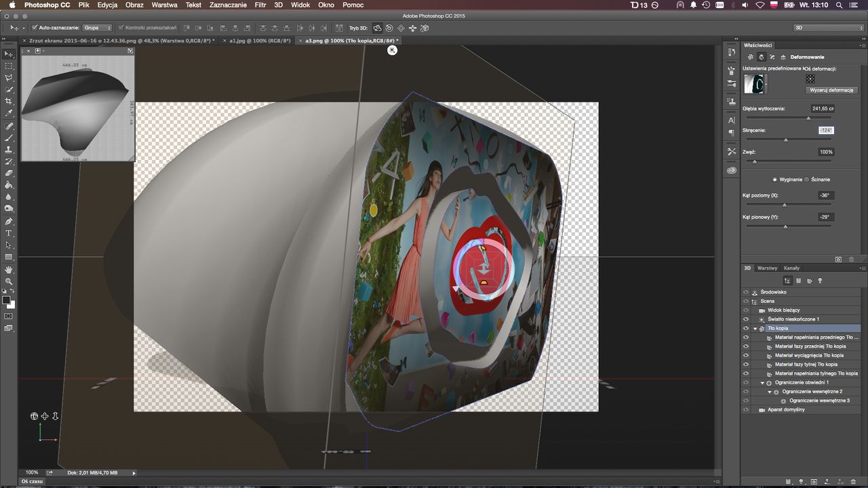
Task: Collapse the Tło kopia tree item
Action: pos(755,328)
